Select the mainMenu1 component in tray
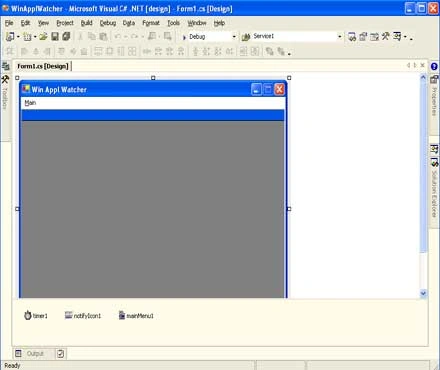The height and width of the screenshot is (370, 440). (x=136, y=315)
